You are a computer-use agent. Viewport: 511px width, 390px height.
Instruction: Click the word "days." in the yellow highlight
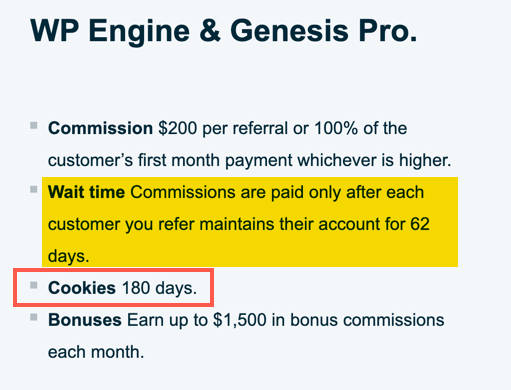coord(69,256)
